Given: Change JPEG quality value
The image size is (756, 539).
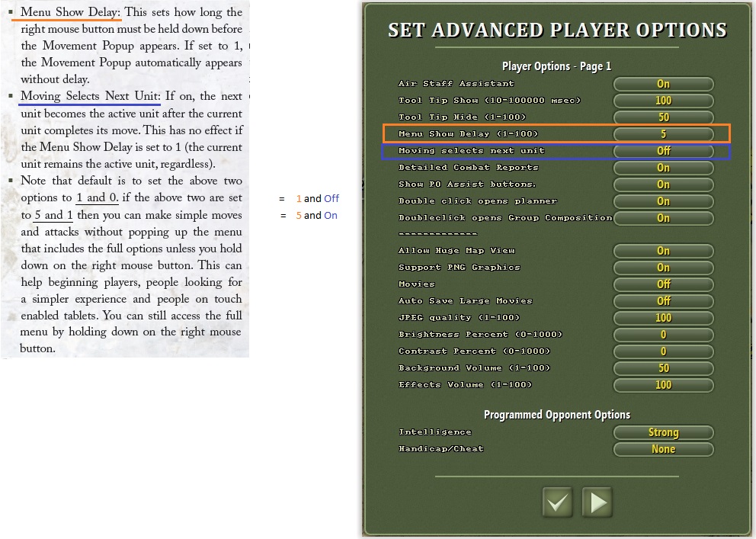Looking at the screenshot, I should [x=664, y=318].
